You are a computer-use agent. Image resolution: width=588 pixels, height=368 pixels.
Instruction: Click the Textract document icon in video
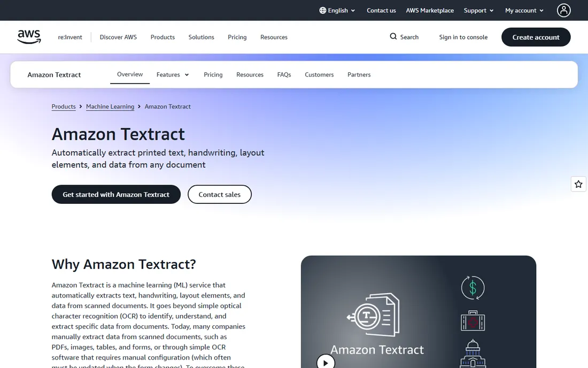coord(374,315)
